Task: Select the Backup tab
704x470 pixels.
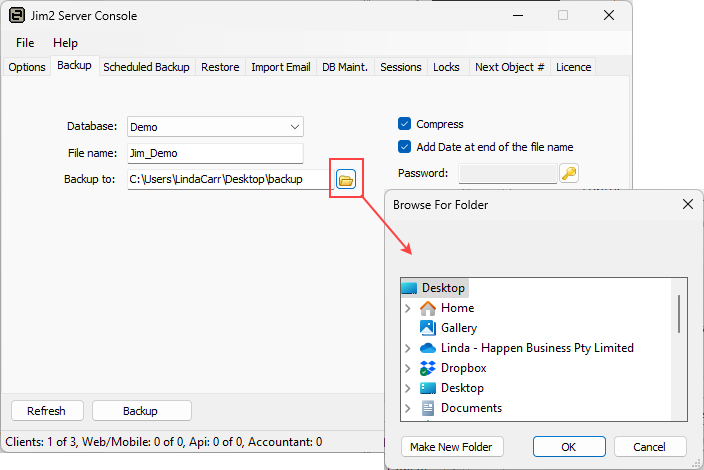Action: (x=75, y=66)
